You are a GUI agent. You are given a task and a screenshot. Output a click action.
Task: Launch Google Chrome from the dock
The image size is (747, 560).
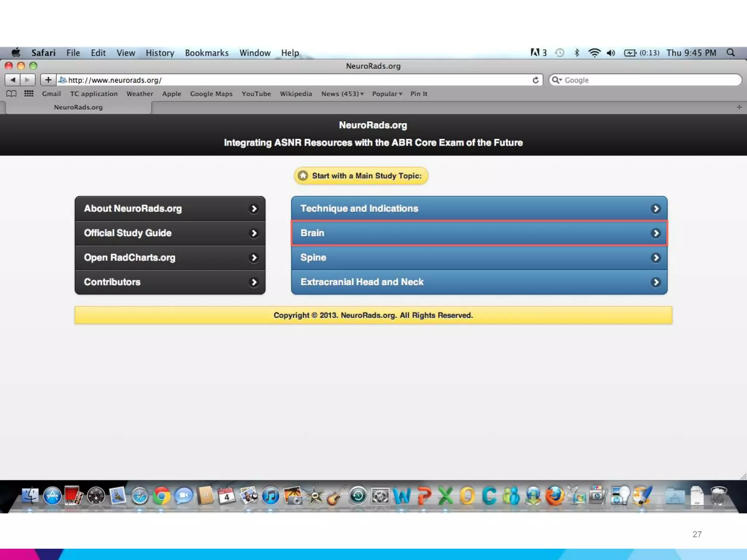161,496
